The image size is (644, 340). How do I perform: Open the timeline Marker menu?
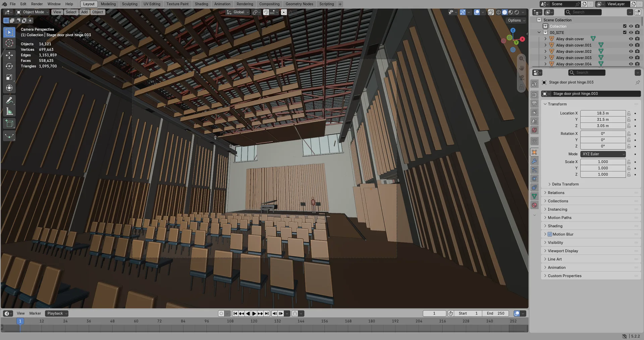pyautogui.click(x=35, y=313)
